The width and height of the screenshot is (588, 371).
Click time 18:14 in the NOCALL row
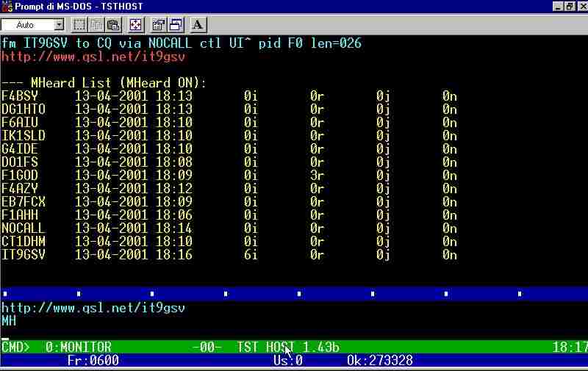point(174,228)
